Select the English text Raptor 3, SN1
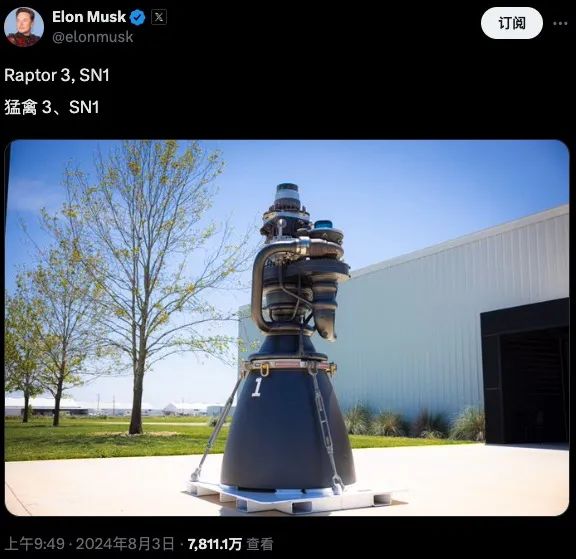Image resolution: width=576 pixels, height=559 pixels. (x=57, y=75)
